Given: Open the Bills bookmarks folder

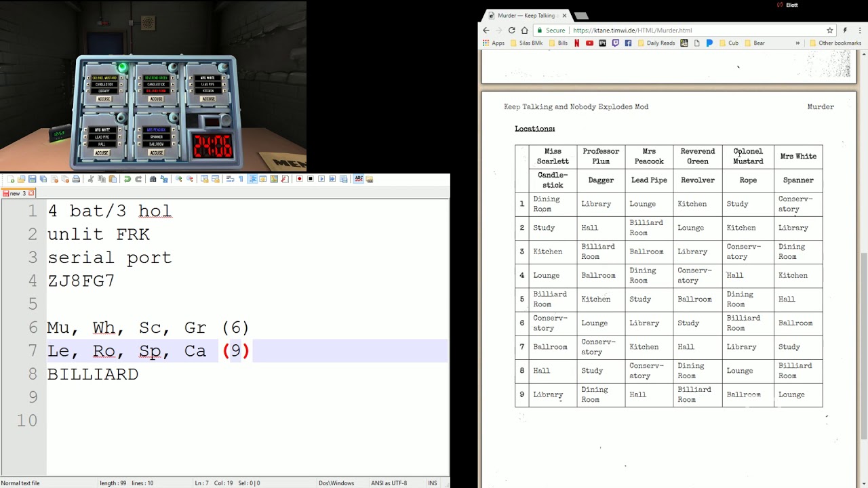Looking at the screenshot, I should click(558, 43).
